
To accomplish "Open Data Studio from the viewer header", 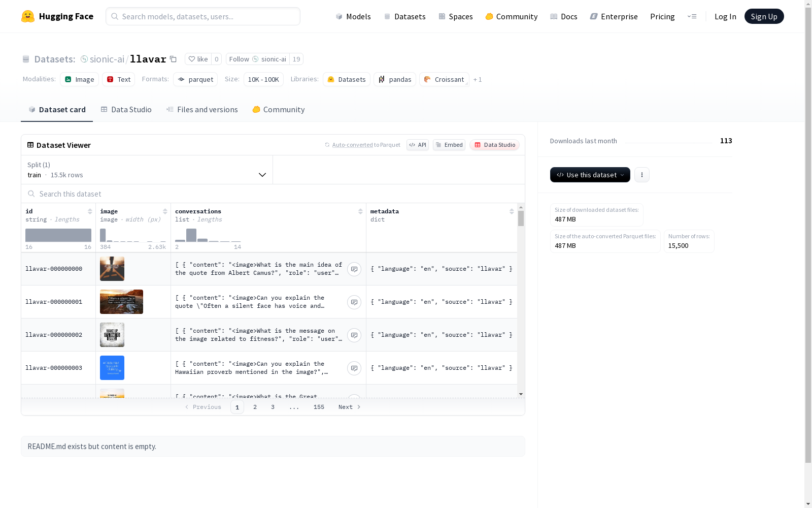I will coord(494,145).
